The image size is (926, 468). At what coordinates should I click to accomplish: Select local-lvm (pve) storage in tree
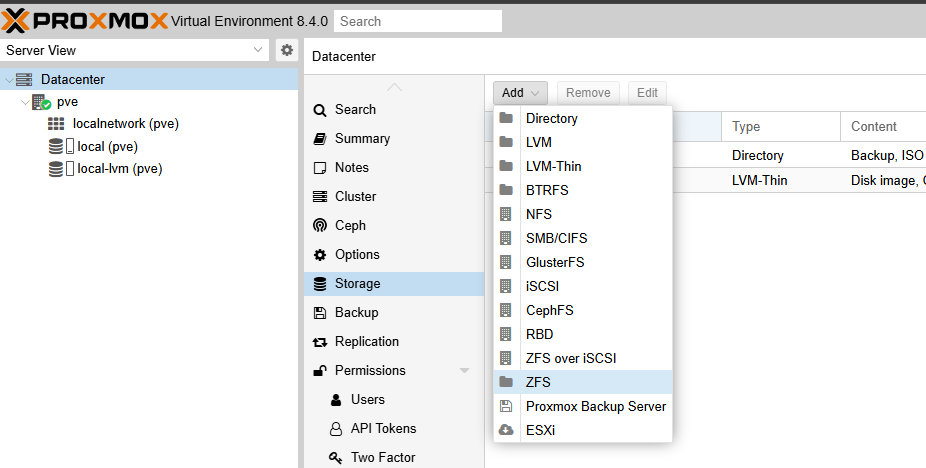[119, 168]
